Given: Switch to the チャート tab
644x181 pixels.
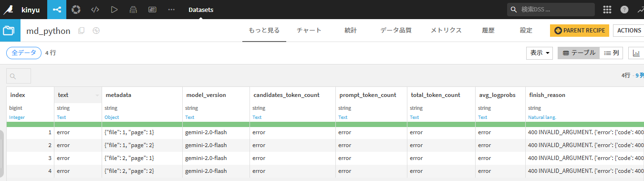Looking at the screenshot, I should click(309, 30).
